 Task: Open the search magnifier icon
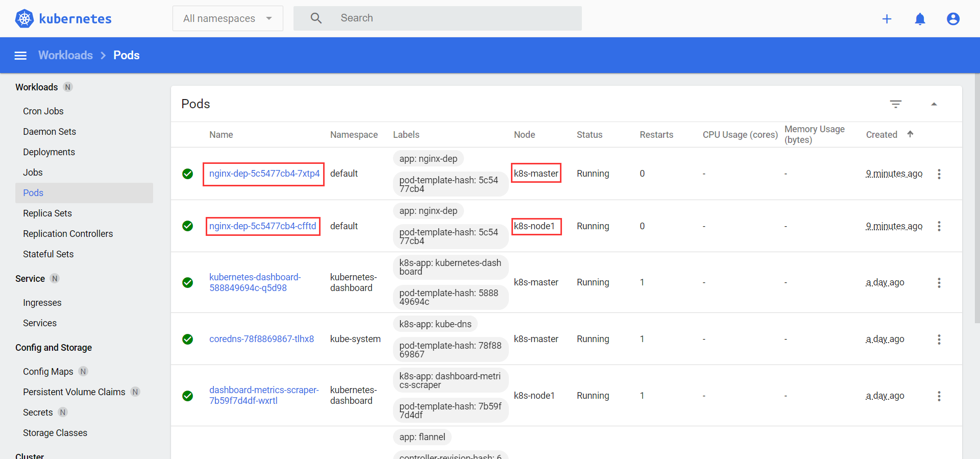[x=316, y=18]
